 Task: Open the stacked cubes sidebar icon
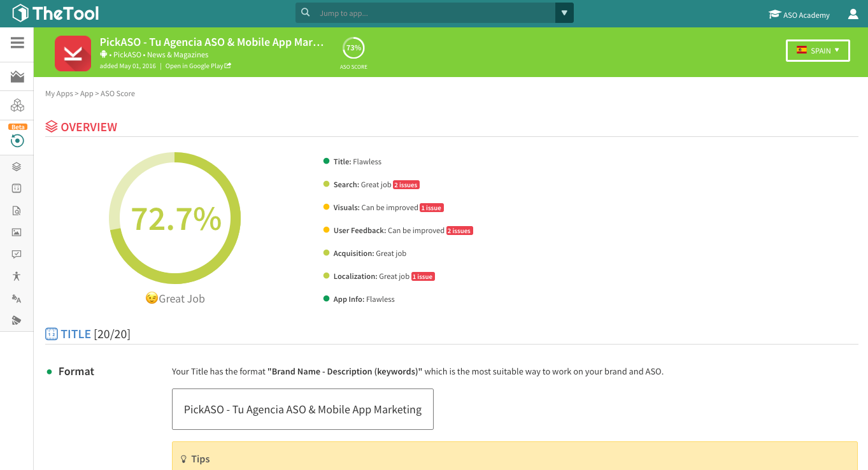coord(17,105)
